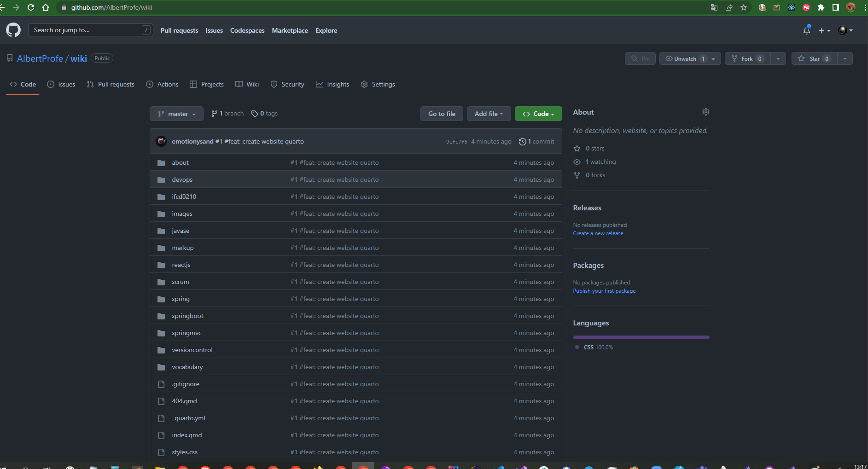Screen dimensions: 868x469
Task: Open Codespaces in top navigation
Action: coord(247,30)
